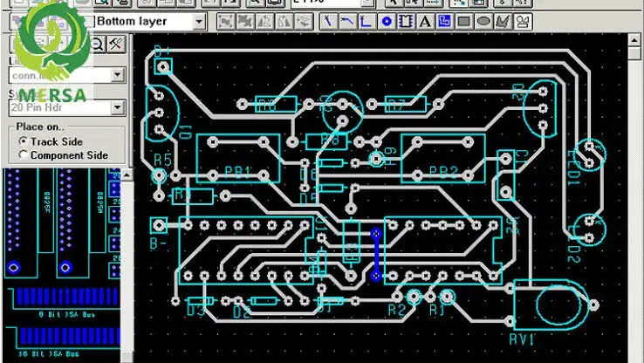Expand the conn library dropdown
This screenshot has width=644, height=363.
tap(119, 75)
